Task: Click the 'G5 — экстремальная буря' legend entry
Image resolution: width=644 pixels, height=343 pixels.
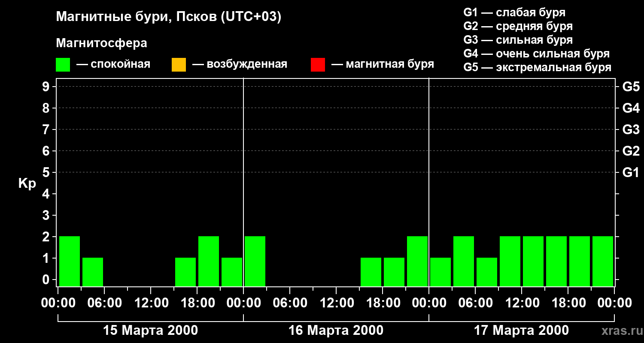Action: click(x=537, y=67)
